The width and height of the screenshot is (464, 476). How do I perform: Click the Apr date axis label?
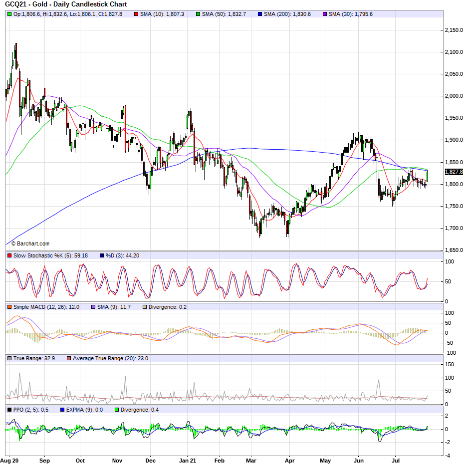coord(290,461)
